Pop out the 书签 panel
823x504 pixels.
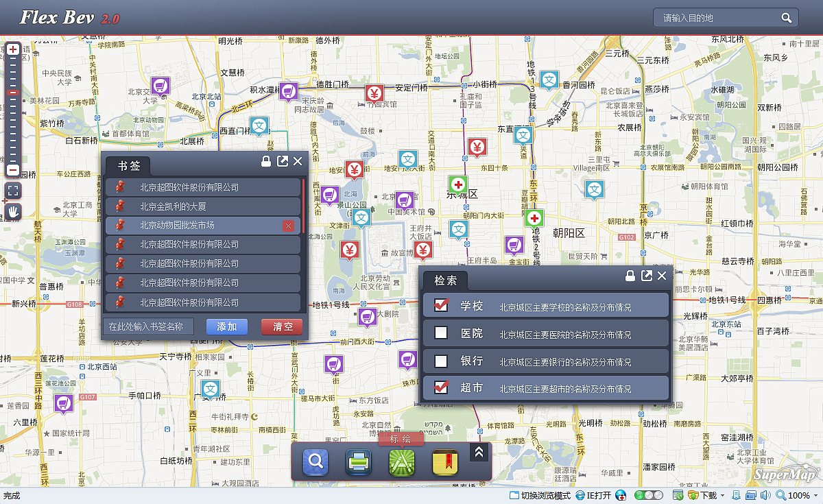[x=283, y=161]
